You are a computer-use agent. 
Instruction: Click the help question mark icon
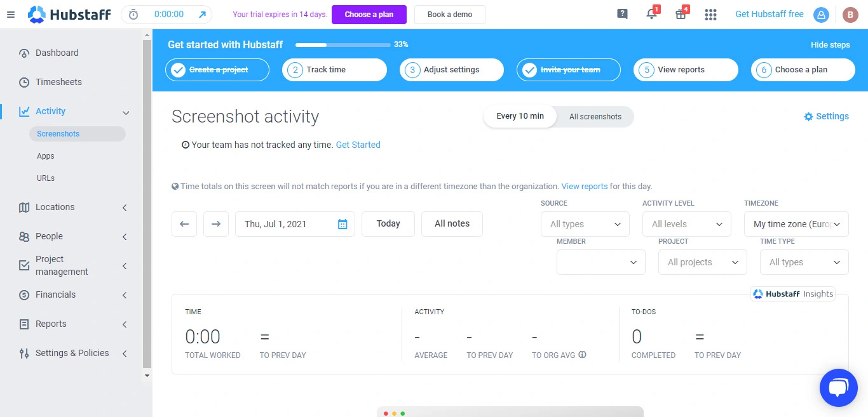622,15
